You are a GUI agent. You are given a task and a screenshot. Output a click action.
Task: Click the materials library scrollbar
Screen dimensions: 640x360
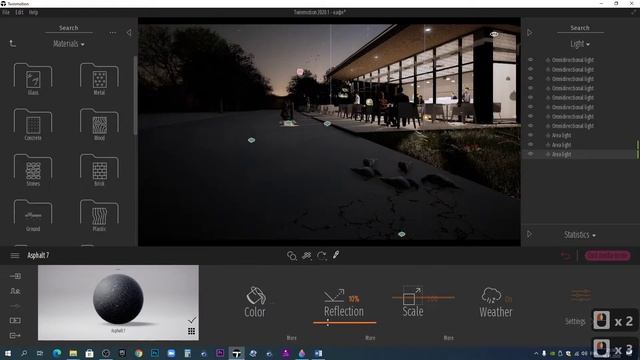coord(135,95)
